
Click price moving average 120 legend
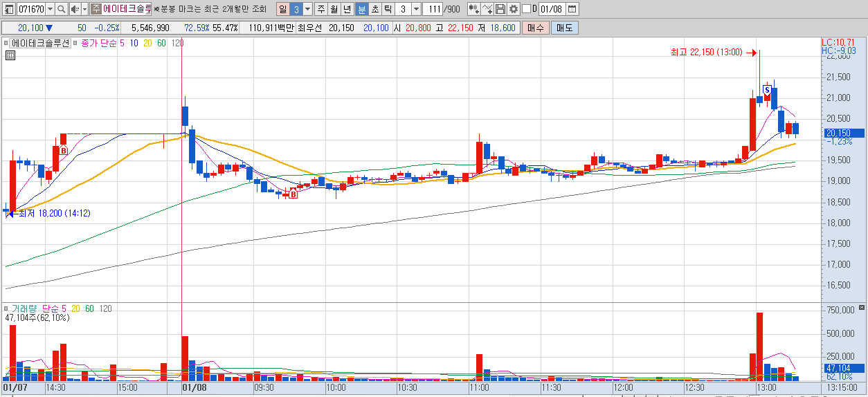click(177, 43)
